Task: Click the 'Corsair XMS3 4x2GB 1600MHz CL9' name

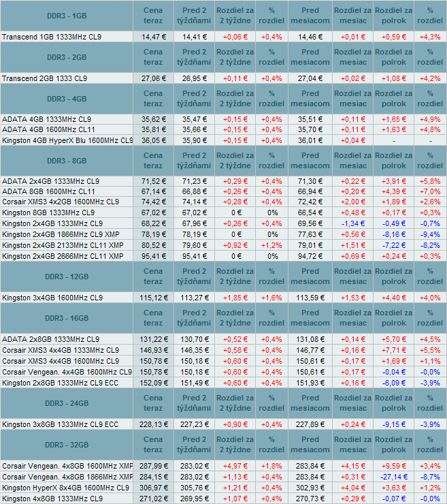Action: coord(61,202)
